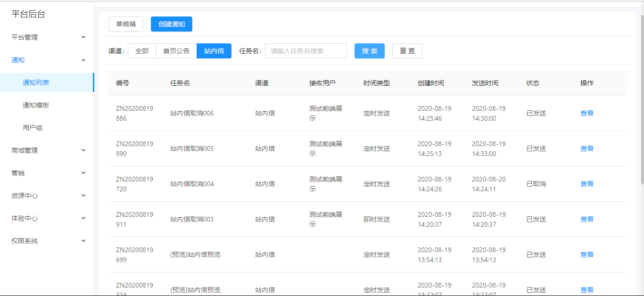Image resolution: width=644 pixels, height=296 pixels.
Task: View details of 站内信取消004 row
Action: 587,184
